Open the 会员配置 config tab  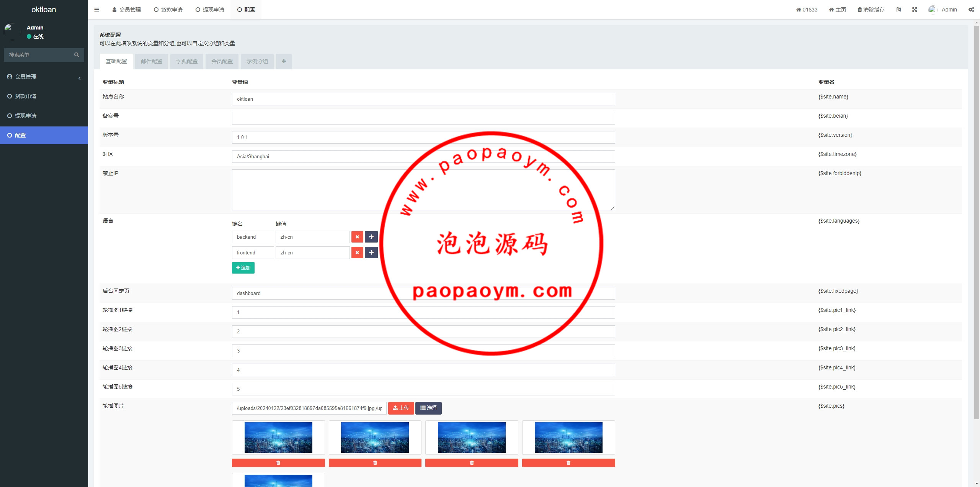222,61
